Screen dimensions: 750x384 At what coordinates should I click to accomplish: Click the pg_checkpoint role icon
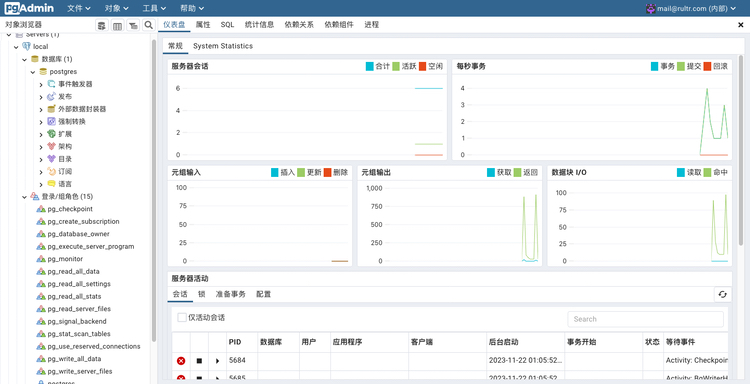(41, 209)
